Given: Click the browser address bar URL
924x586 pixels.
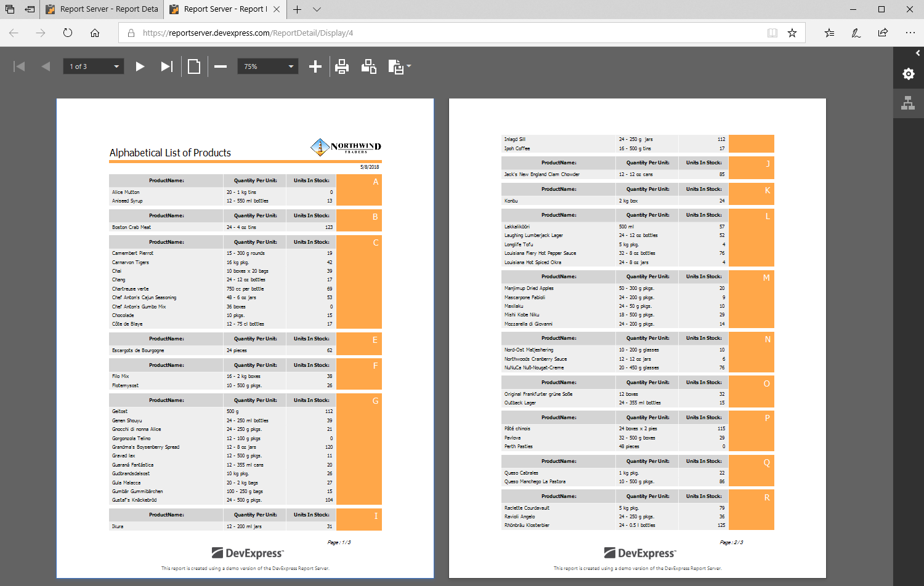Looking at the screenshot, I should pos(431,33).
